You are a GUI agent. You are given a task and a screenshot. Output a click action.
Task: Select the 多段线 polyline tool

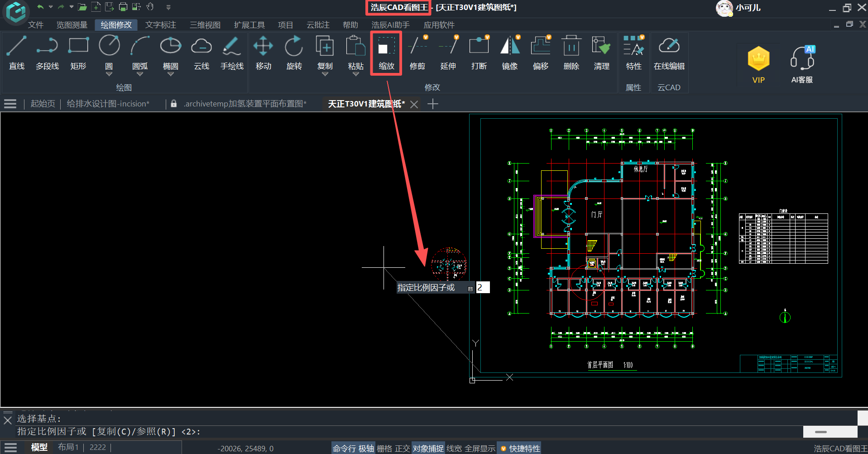[x=48, y=53]
